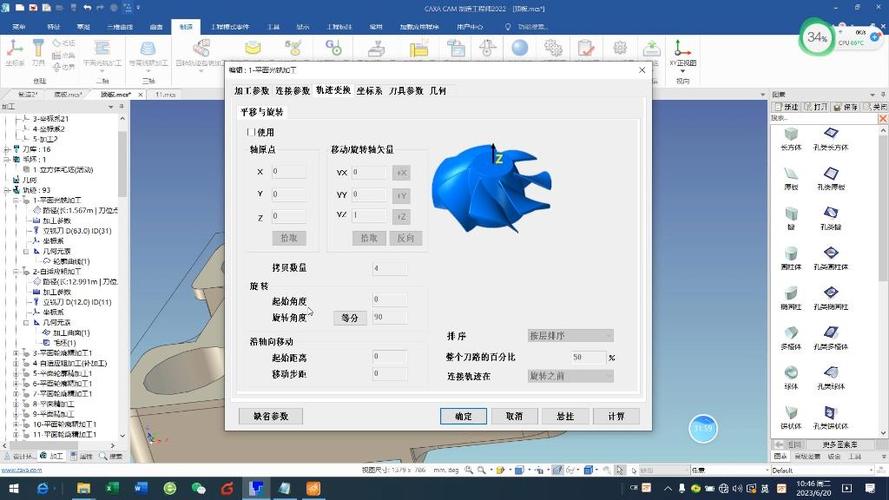
Task: Open WeChat from the taskbar
Action: coord(198,488)
